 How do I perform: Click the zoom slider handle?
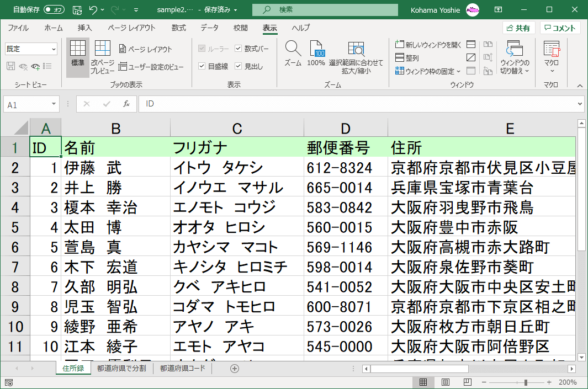click(526, 382)
